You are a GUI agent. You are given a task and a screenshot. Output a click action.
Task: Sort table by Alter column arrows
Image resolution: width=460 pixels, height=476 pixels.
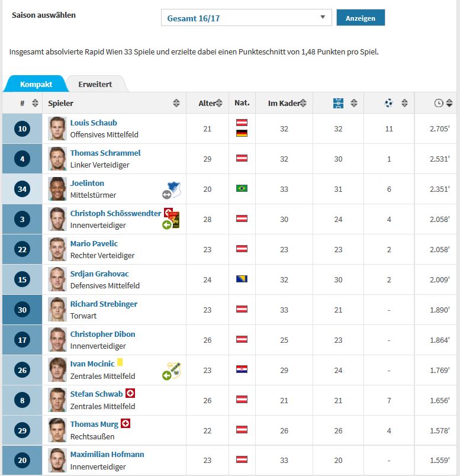219,103
